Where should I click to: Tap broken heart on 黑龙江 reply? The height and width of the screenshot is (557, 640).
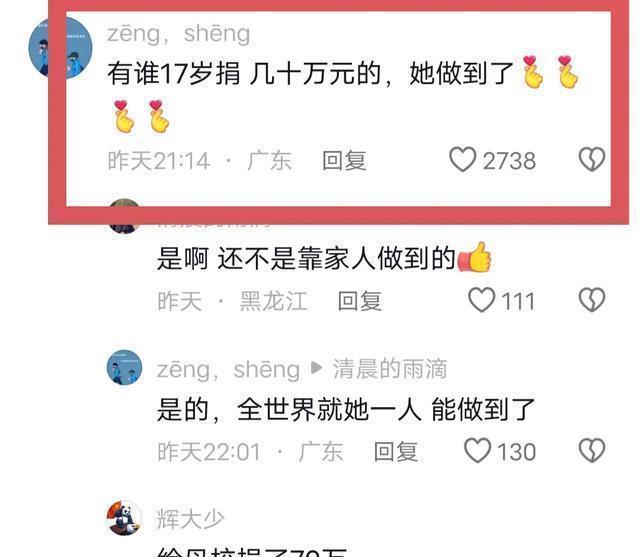pos(592,300)
